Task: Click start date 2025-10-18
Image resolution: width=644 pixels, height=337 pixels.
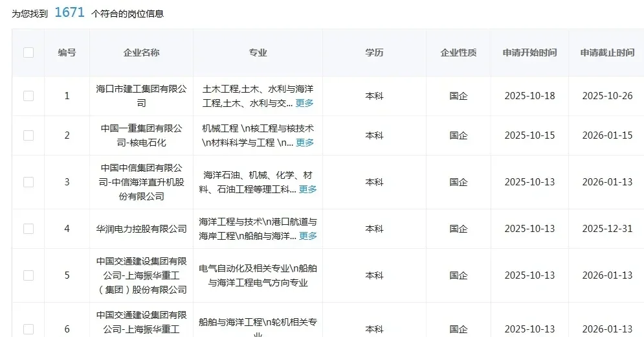Action: [x=530, y=96]
